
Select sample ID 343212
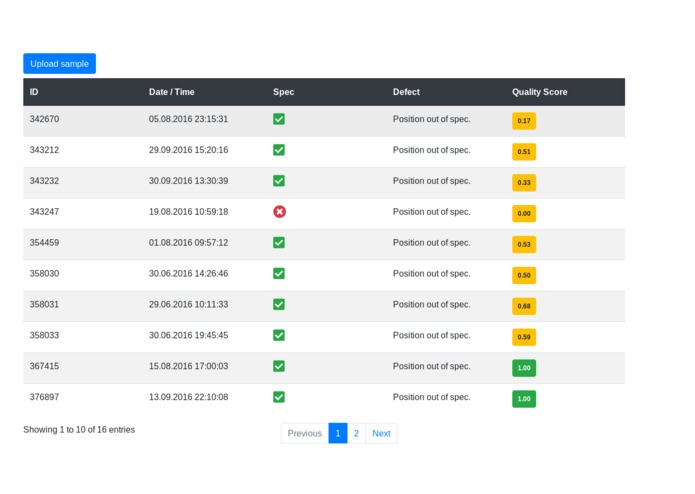pyautogui.click(x=44, y=150)
